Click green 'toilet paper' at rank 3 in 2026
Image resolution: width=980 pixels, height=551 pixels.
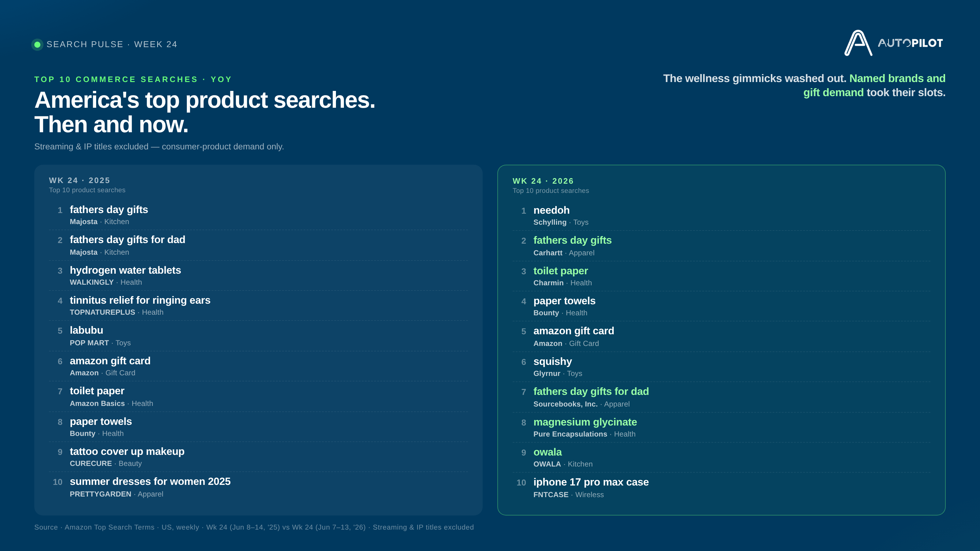coord(561,271)
